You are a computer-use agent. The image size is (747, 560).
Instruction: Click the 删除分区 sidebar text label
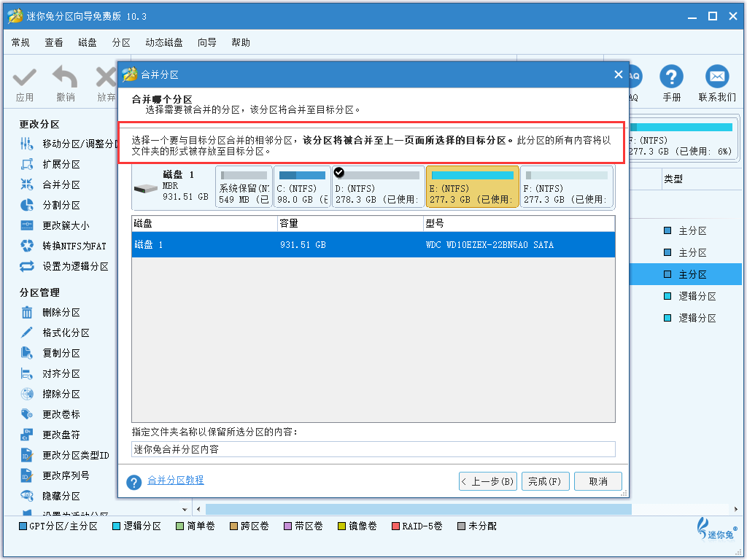tap(61, 312)
